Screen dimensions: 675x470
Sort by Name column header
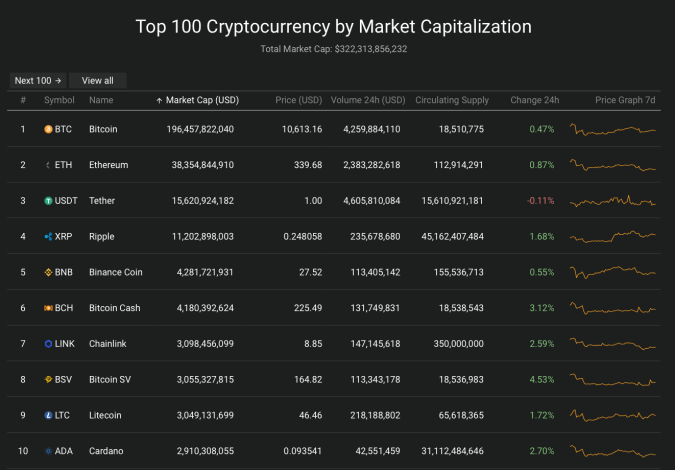coord(101,100)
